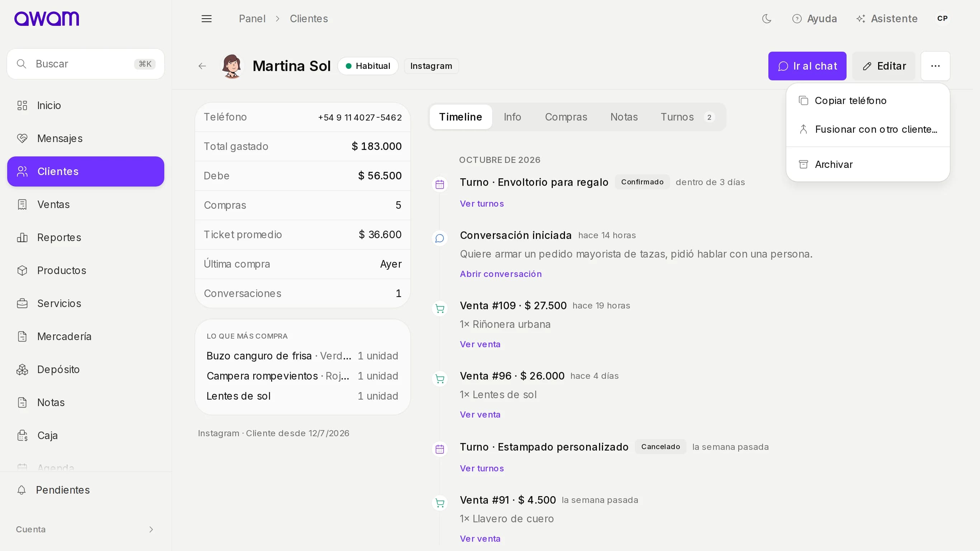Screen dimensions: 980x551
Task: Open Inicio in the sidebar
Action: (86, 105)
